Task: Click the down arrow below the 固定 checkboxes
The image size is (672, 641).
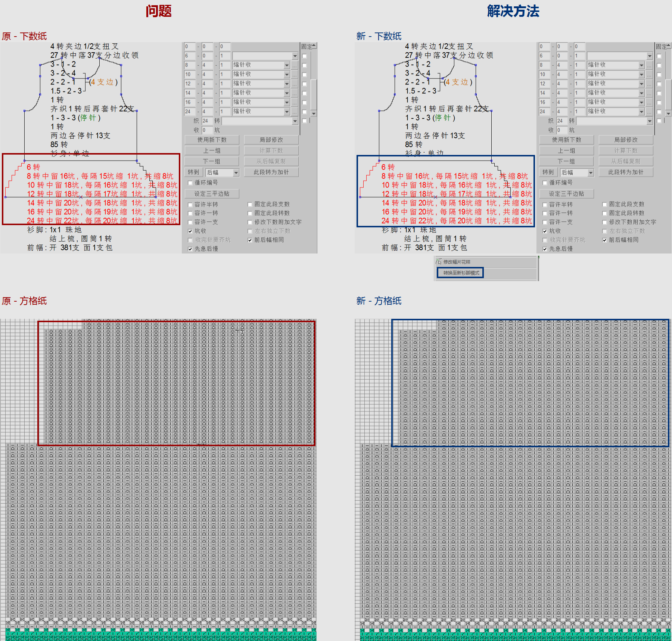Action: 313,113
